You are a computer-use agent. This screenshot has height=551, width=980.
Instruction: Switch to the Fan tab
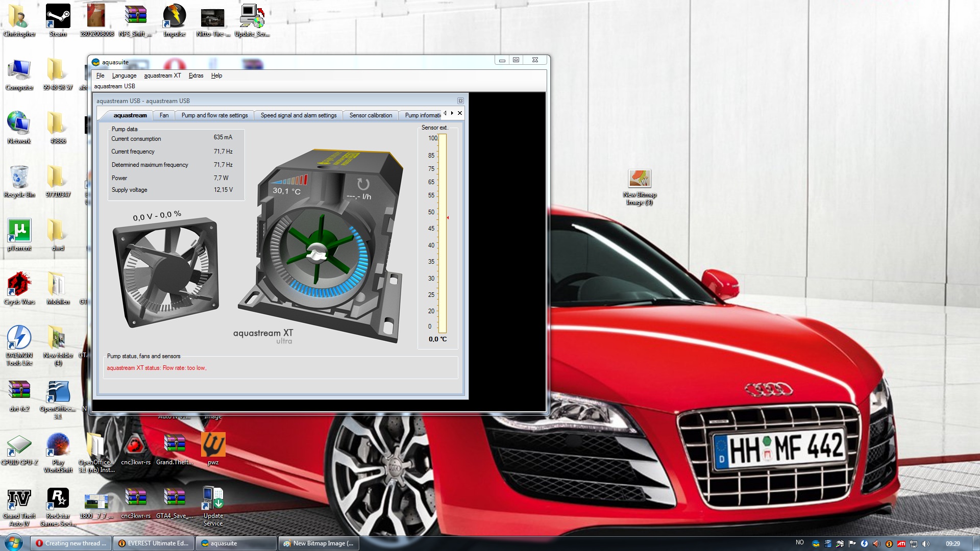click(x=164, y=115)
